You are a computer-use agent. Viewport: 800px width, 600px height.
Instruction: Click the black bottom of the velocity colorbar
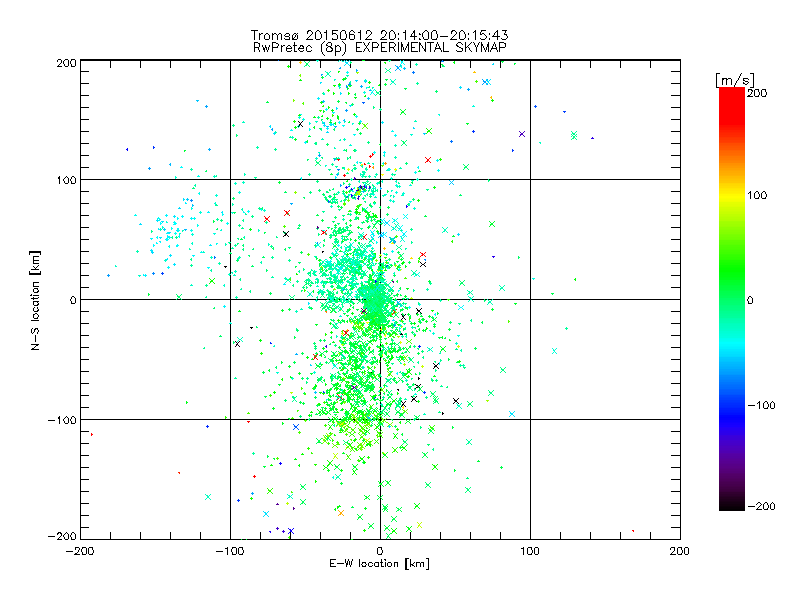tap(732, 503)
